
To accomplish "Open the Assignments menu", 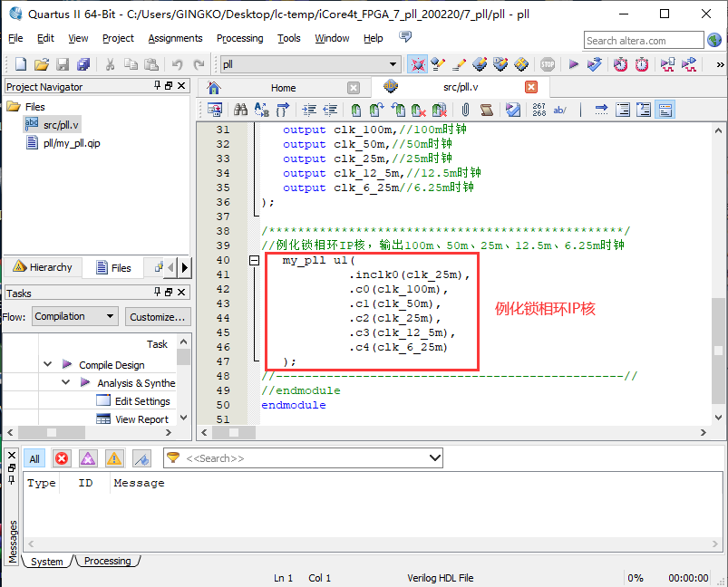I will coord(175,38).
